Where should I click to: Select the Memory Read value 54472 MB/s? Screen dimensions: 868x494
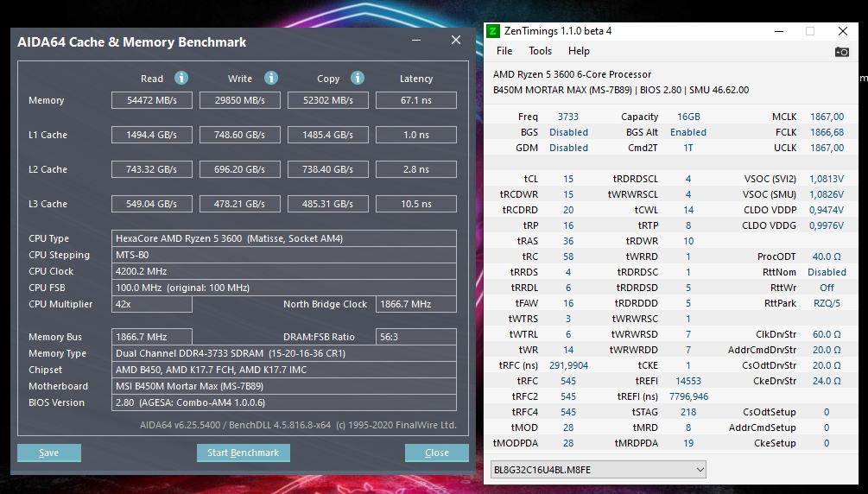152,100
